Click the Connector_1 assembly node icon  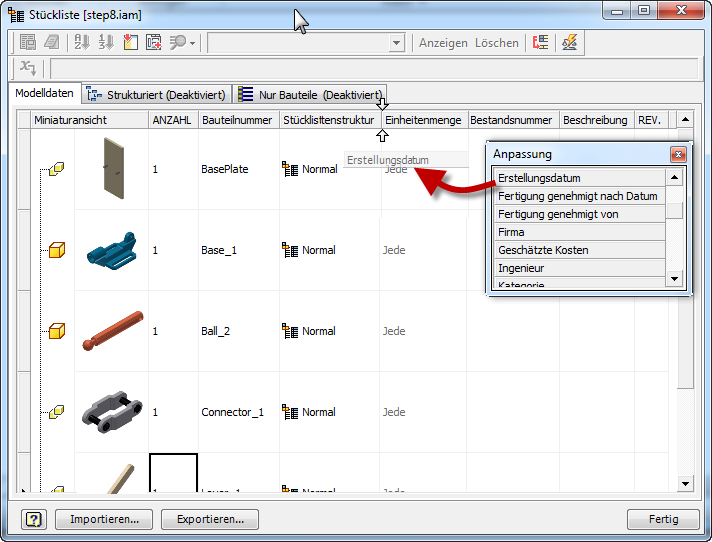pyautogui.click(x=57, y=412)
